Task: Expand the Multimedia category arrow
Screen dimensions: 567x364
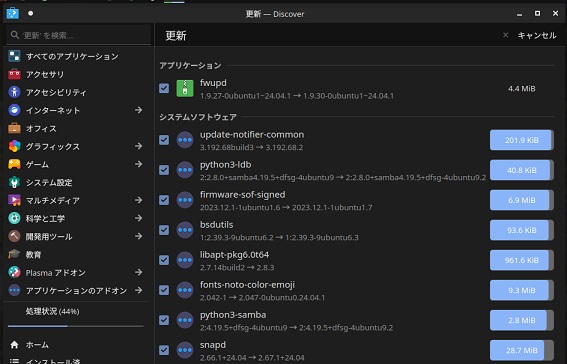Action: point(138,200)
